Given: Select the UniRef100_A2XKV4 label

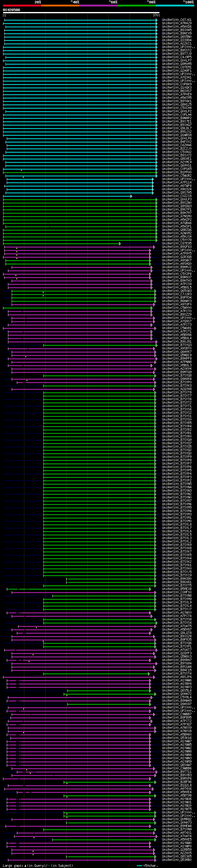Looking at the screenshot, I should click(177, 369).
